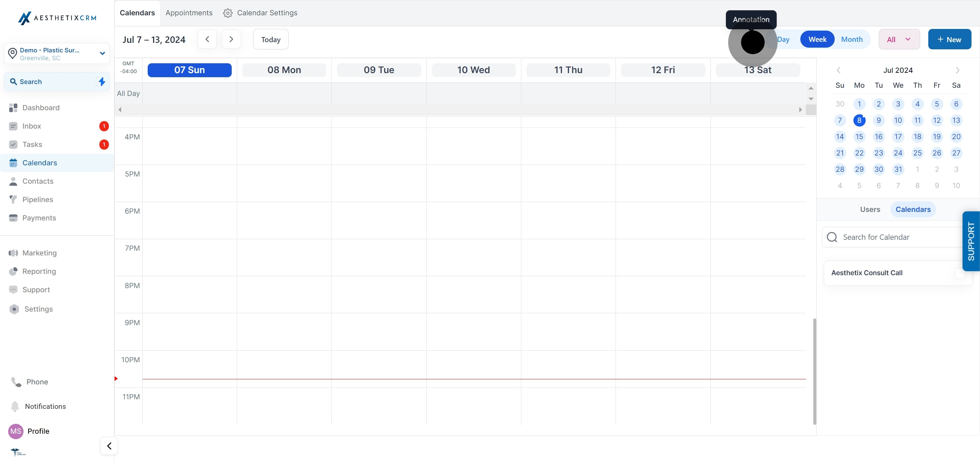Open the Reporting pie chart icon
This screenshot has height=465, width=980.
pyautogui.click(x=13, y=271)
